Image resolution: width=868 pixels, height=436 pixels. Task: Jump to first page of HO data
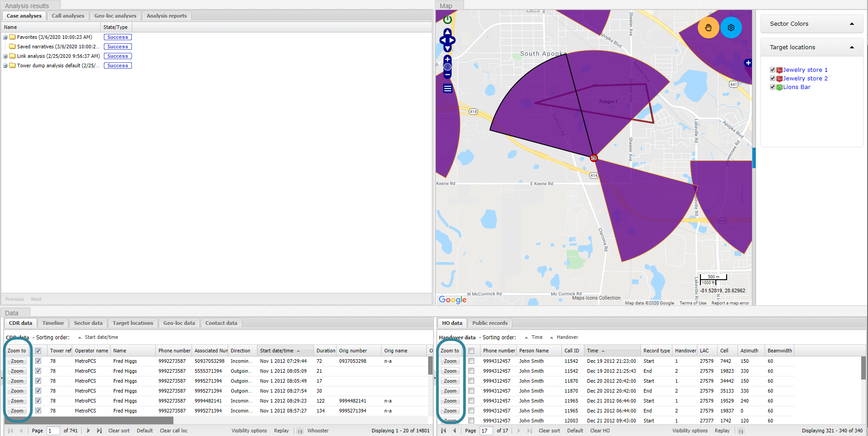(x=443, y=431)
